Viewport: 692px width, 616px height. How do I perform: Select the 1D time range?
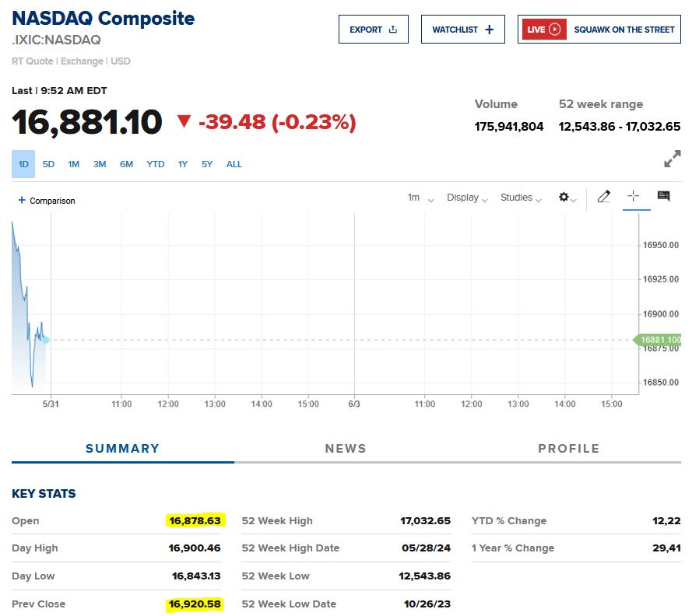tap(23, 164)
